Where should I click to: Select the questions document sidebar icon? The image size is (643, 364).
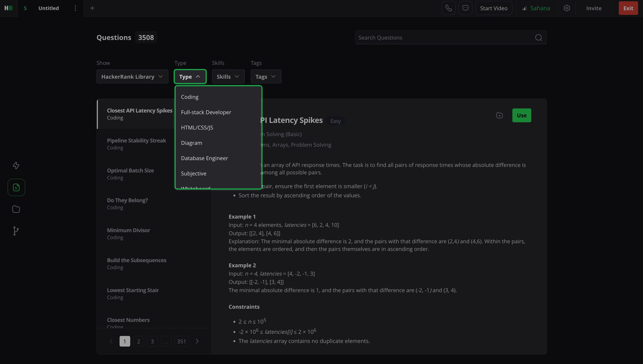click(16, 187)
